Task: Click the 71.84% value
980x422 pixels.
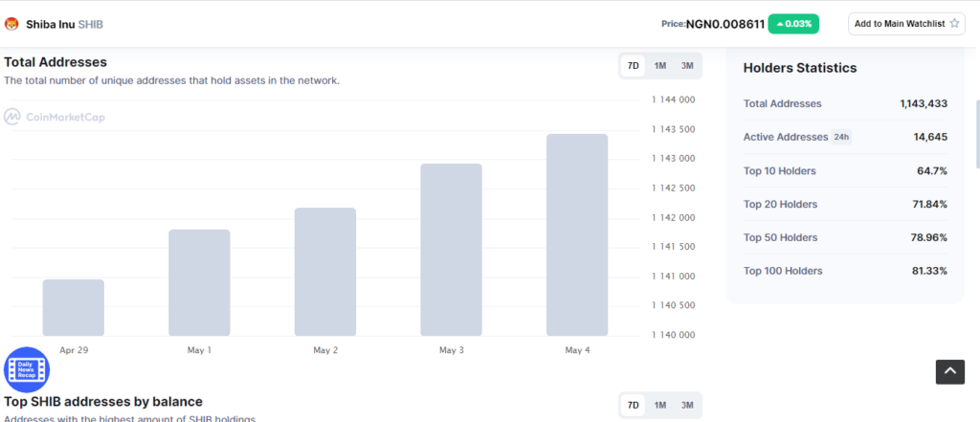Action: [x=929, y=204]
